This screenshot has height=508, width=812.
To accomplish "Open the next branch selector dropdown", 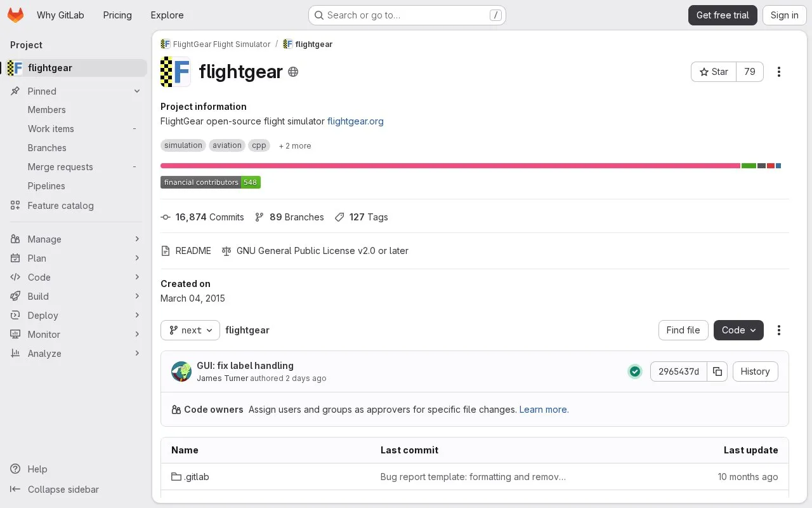I will tap(190, 330).
